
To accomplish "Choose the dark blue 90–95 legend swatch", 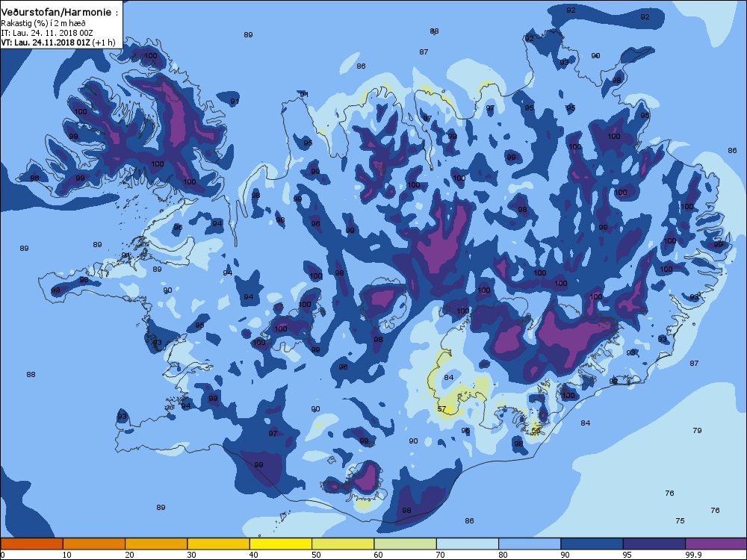I will [592, 544].
